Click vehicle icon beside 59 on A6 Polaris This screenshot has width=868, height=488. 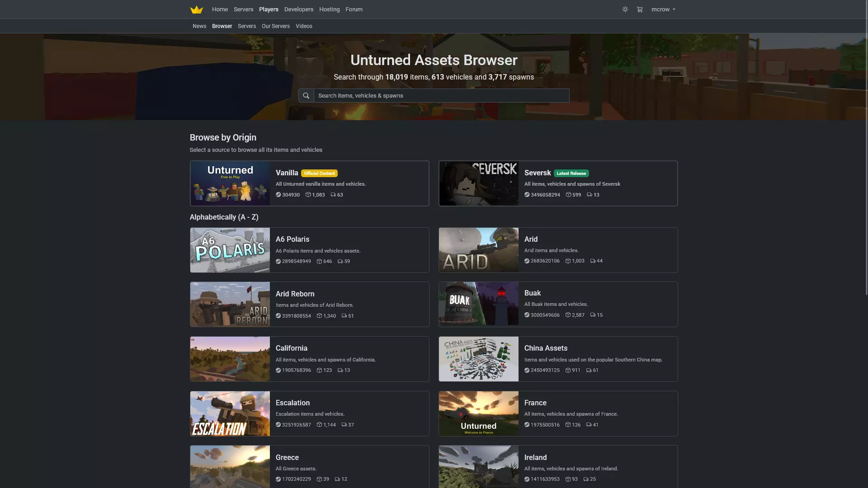340,262
